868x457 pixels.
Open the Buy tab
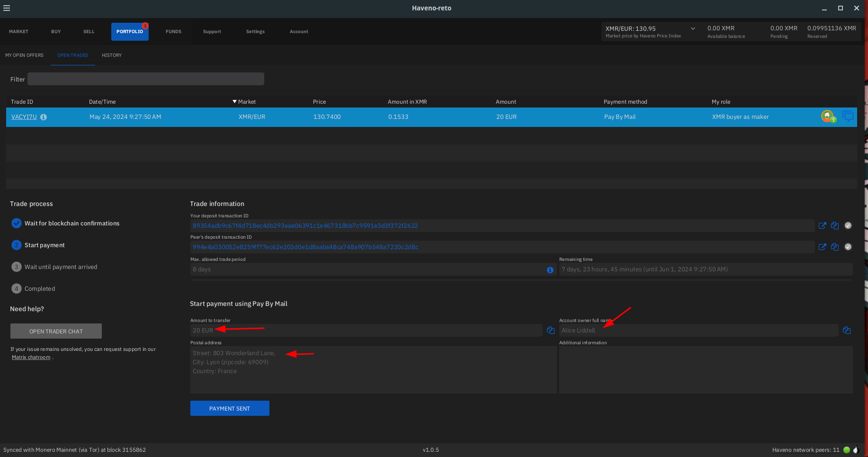click(x=56, y=32)
